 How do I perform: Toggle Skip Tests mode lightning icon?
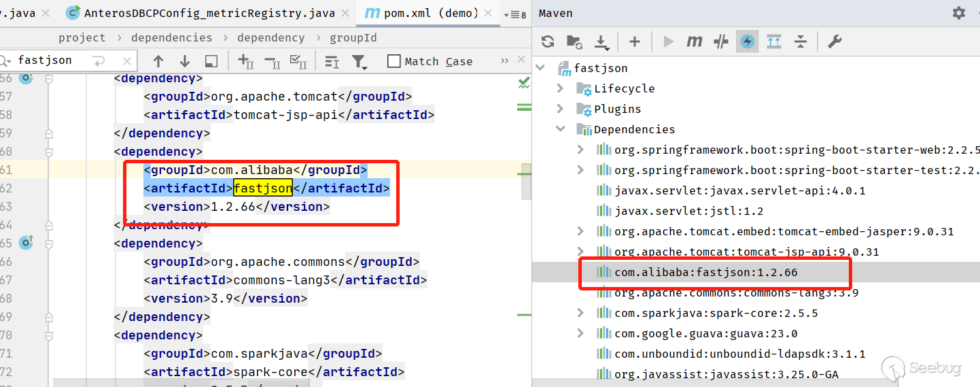coord(748,42)
